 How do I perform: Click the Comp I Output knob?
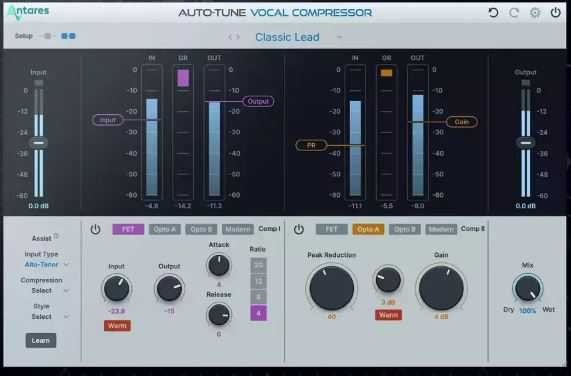point(169,288)
